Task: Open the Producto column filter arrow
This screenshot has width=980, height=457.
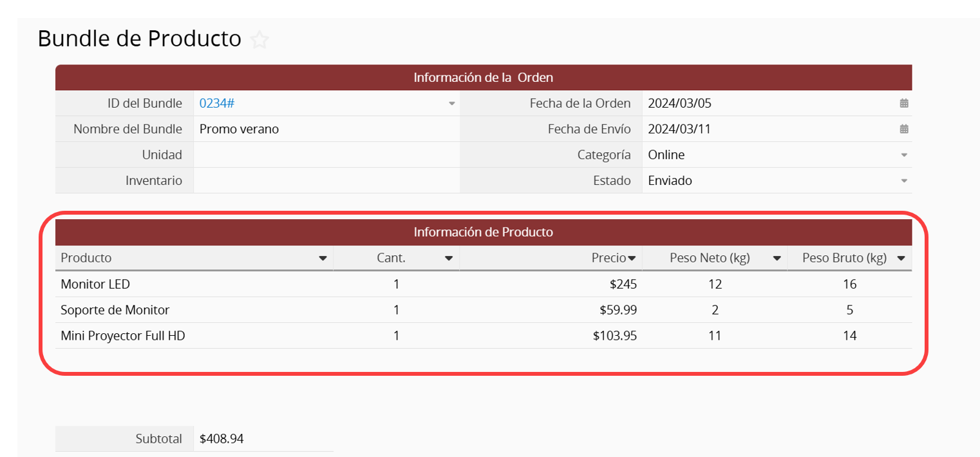Action: (x=323, y=258)
